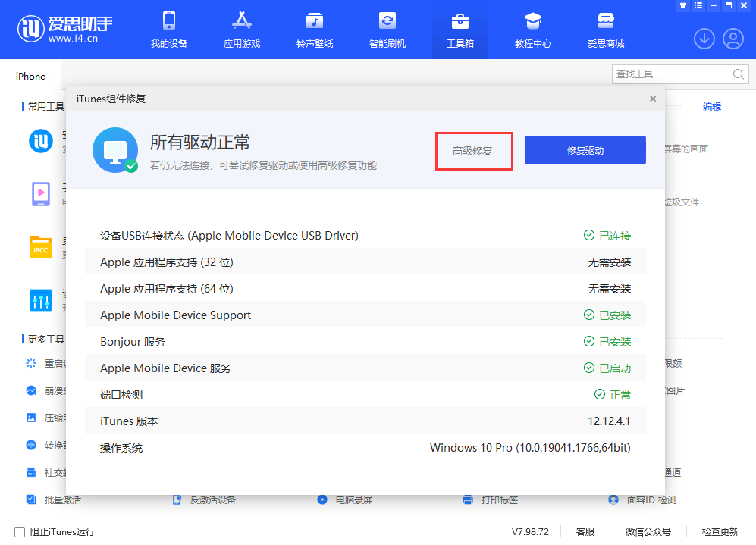Click inside the 查找工具 search field
756x545 pixels.
click(x=675, y=74)
